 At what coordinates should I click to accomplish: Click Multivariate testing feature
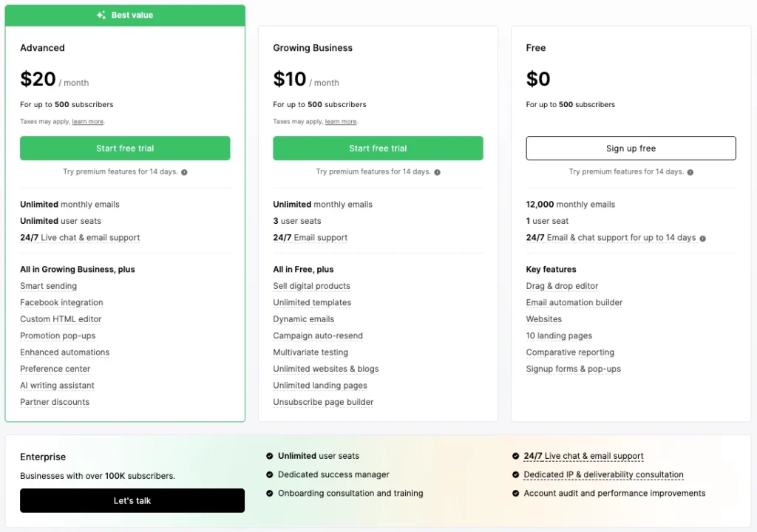click(x=310, y=352)
